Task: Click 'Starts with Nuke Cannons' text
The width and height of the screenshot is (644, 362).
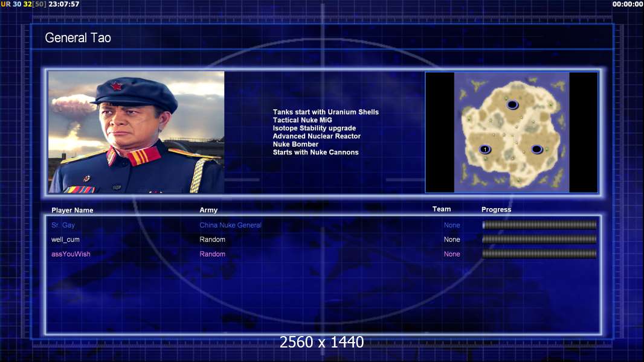Action: coord(315,152)
